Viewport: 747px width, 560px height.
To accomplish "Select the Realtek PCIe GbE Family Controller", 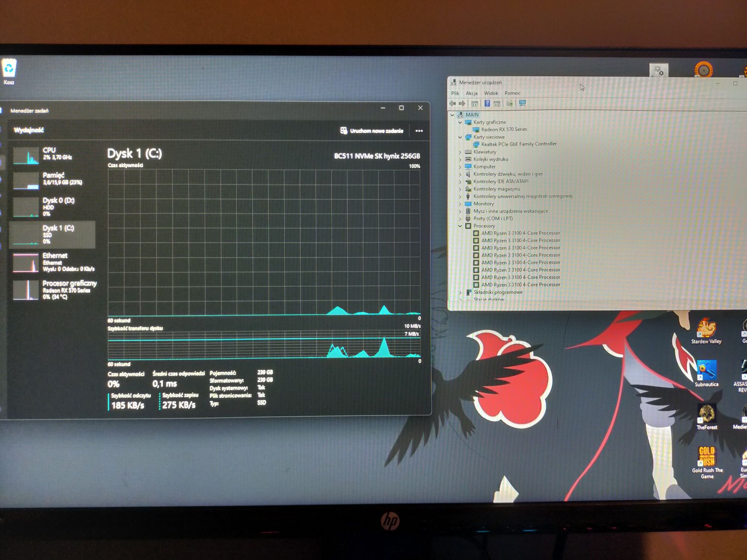I will point(519,144).
